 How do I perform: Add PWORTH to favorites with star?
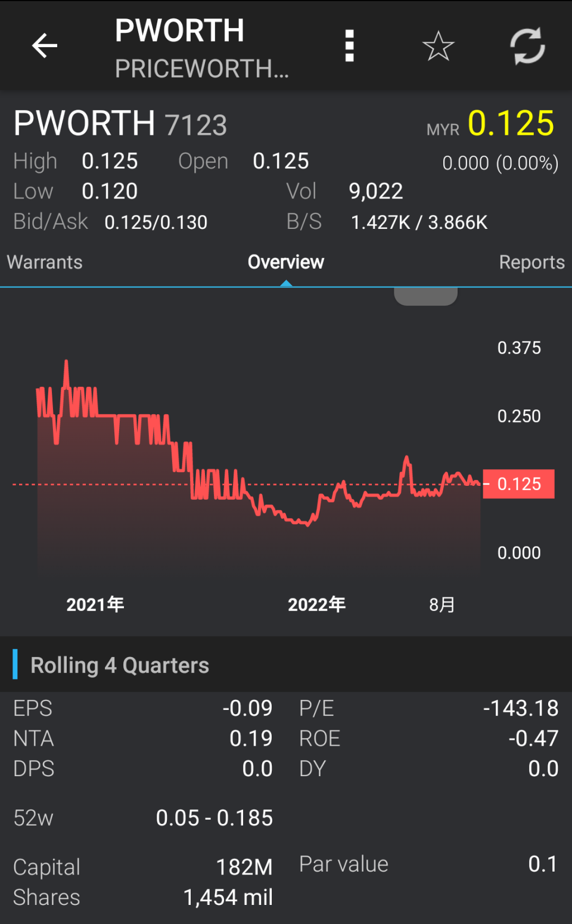438,46
